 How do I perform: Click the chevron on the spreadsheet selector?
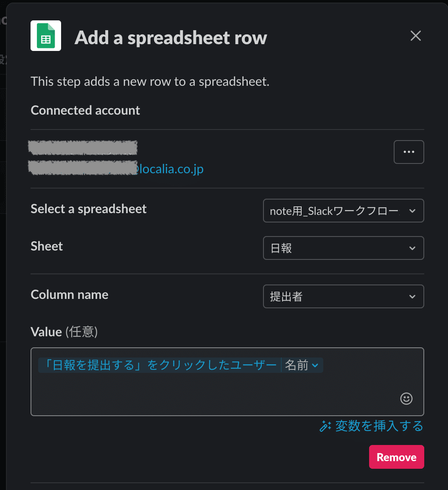click(413, 211)
